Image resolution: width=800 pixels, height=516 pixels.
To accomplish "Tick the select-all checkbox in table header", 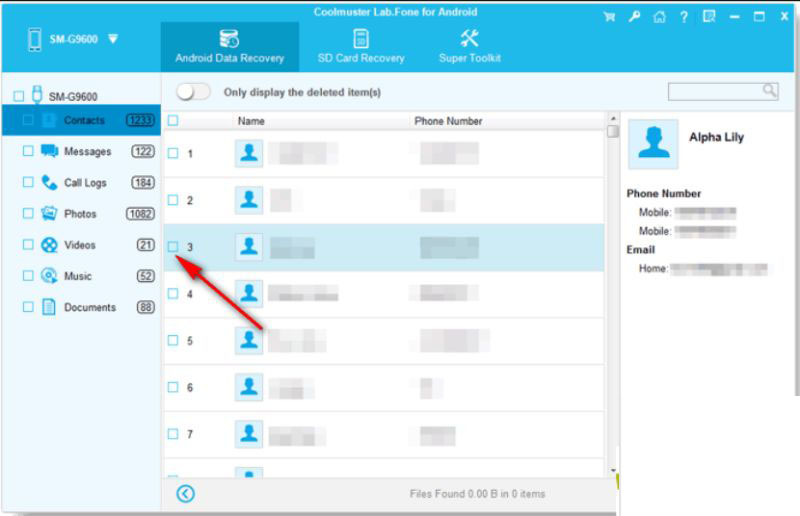I will [173, 120].
